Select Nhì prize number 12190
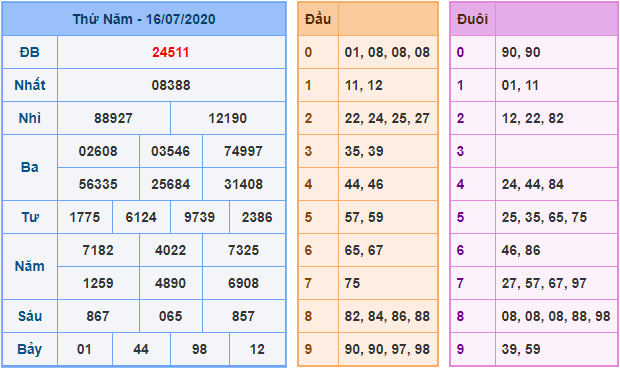This screenshot has width=620, height=369. (x=227, y=118)
